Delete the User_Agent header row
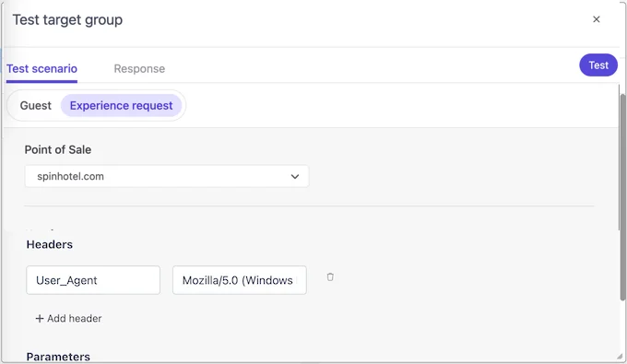Viewport: 627px width, 364px height. (330, 276)
